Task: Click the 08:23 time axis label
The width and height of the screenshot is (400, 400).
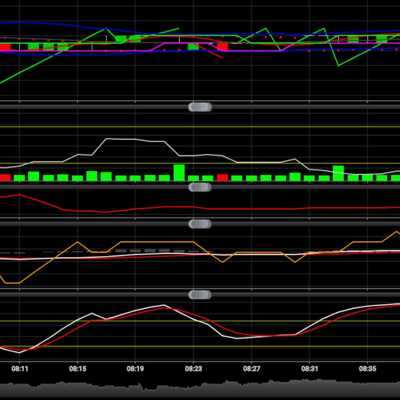Action: [x=193, y=369]
